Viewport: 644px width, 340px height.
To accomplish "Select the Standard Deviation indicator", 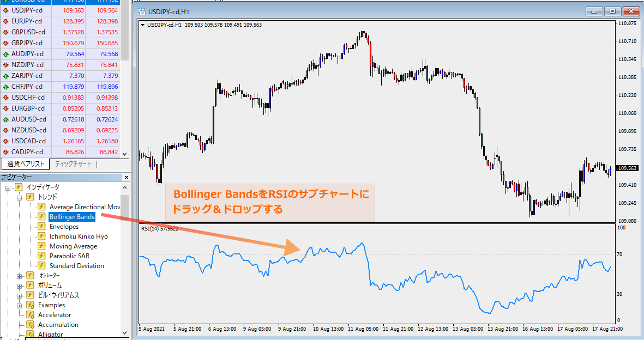I will click(76, 266).
